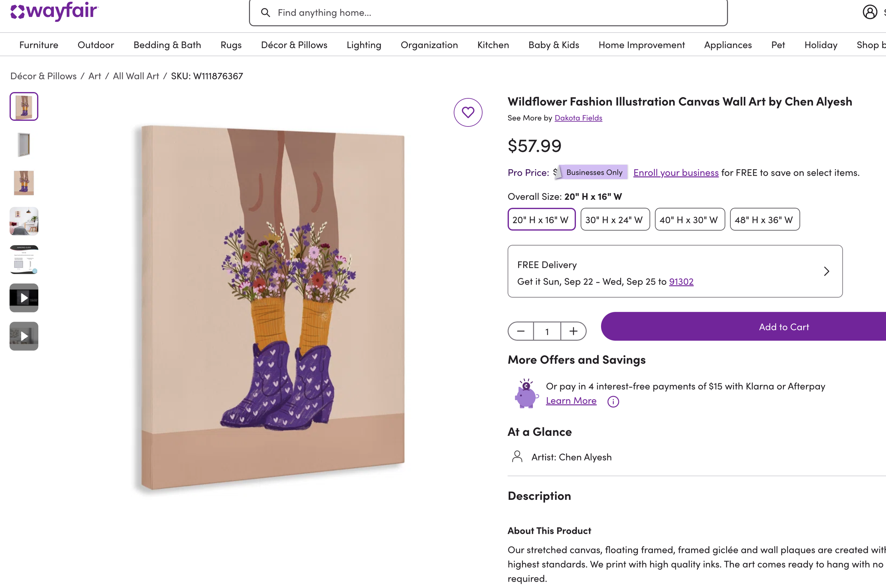Save item with the heart icon
The height and width of the screenshot is (588, 886).
coord(468,112)
